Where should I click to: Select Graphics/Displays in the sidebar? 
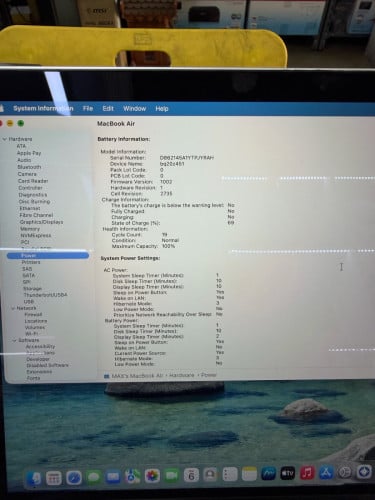click(x=42, y=222)
